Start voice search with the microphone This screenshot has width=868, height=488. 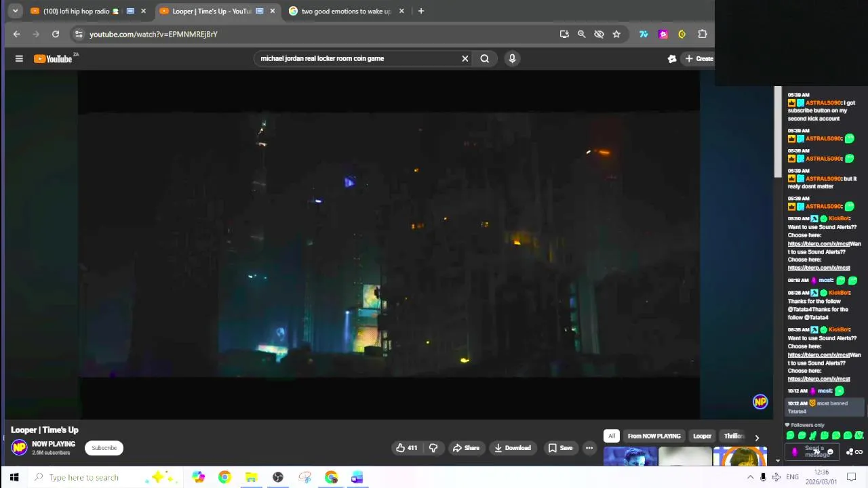(x=512, y=58)
